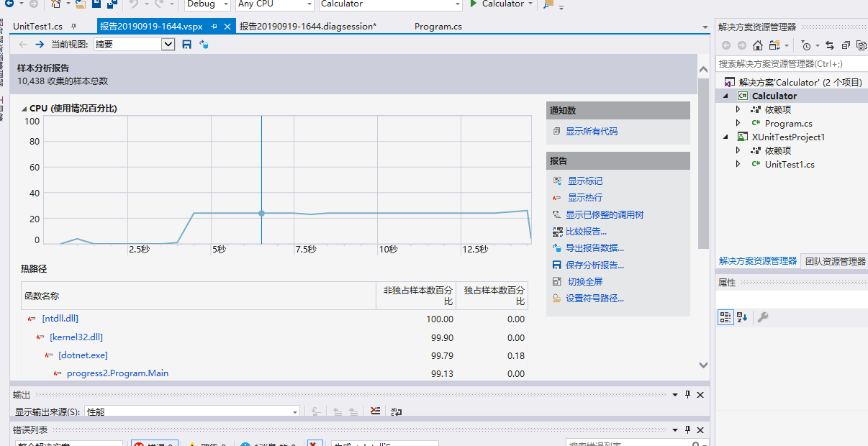Switch to the UnitTest1.cs tab
868x446 pixels.
pyautogui.click(x=37, y=27)
